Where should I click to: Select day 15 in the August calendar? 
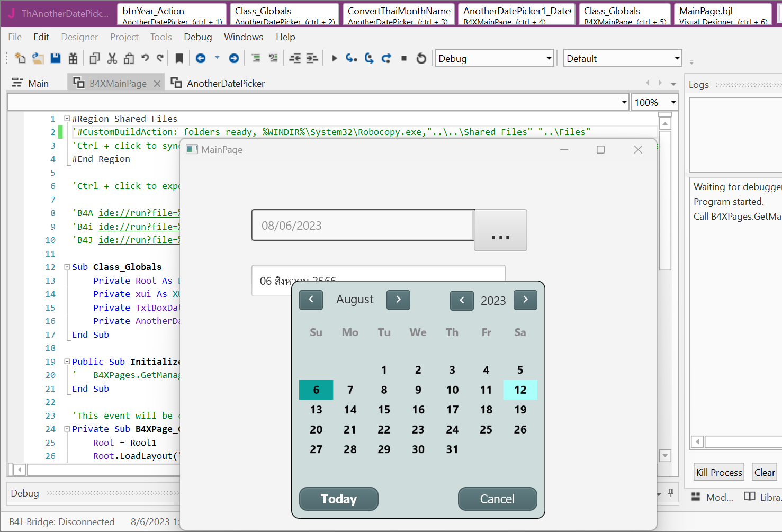click(384, 410)
